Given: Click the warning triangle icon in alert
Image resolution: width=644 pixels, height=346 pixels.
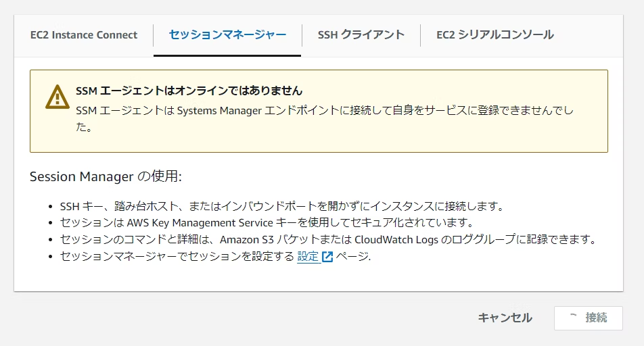Looking at the screenshot, I should click(x=57, y=97).
